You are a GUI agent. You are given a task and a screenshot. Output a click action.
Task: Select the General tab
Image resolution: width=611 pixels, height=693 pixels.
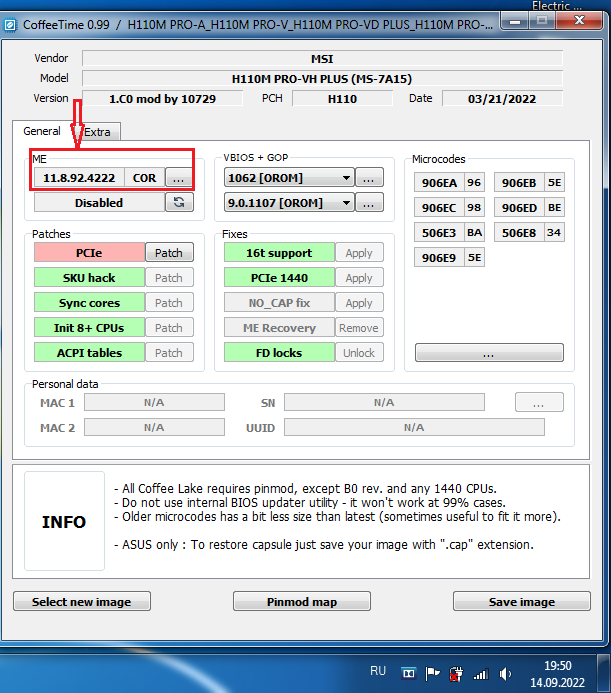click(42, 131)
